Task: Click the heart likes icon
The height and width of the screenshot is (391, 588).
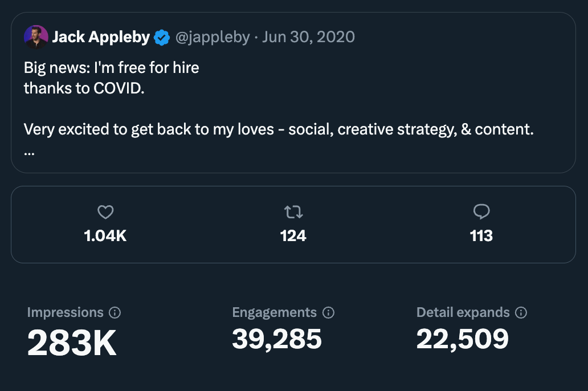Action: click(105, 213)
